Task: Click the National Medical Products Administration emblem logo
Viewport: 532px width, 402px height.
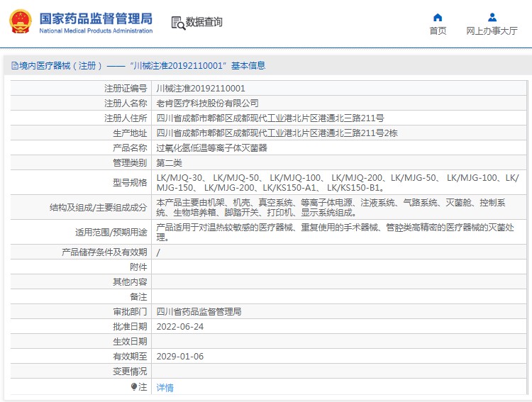Action: 19,22
